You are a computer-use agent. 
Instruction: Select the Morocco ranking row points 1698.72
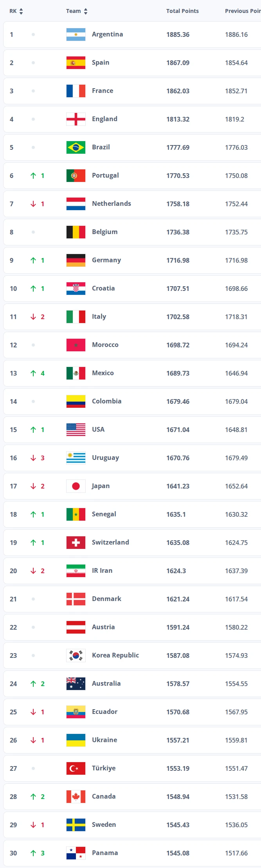(178, 345)
